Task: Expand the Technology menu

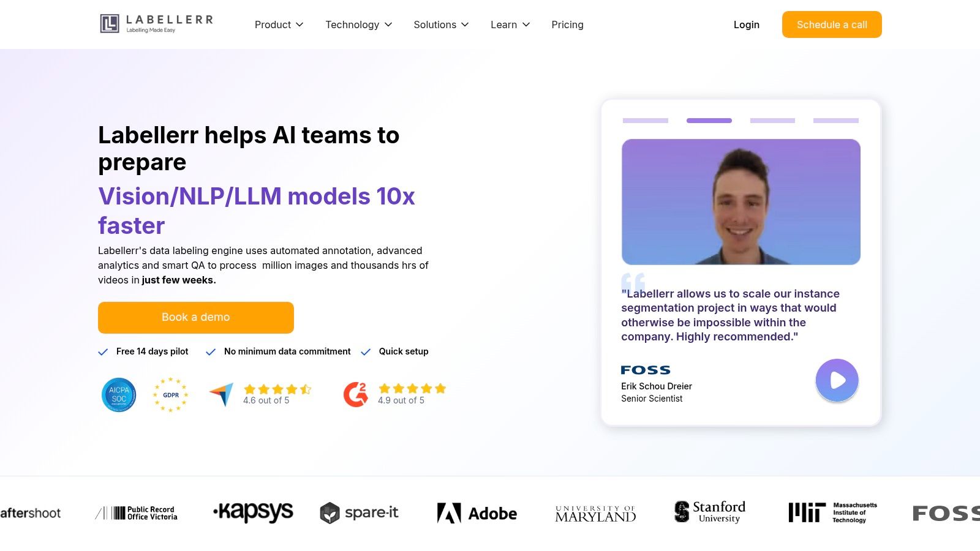Action: coord(358,24)
